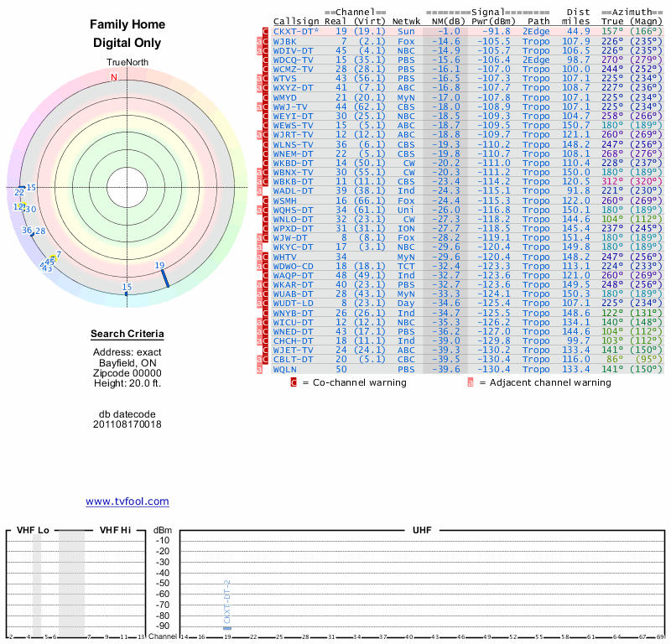Open the CKXT-DT callsign link
671x644 pixels.
click(295, 31)
